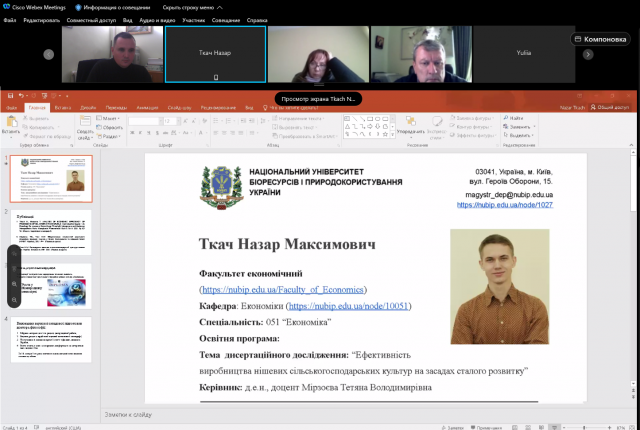Click Формат по образцу format painter
Screen dimensions: 640x430
47,136
